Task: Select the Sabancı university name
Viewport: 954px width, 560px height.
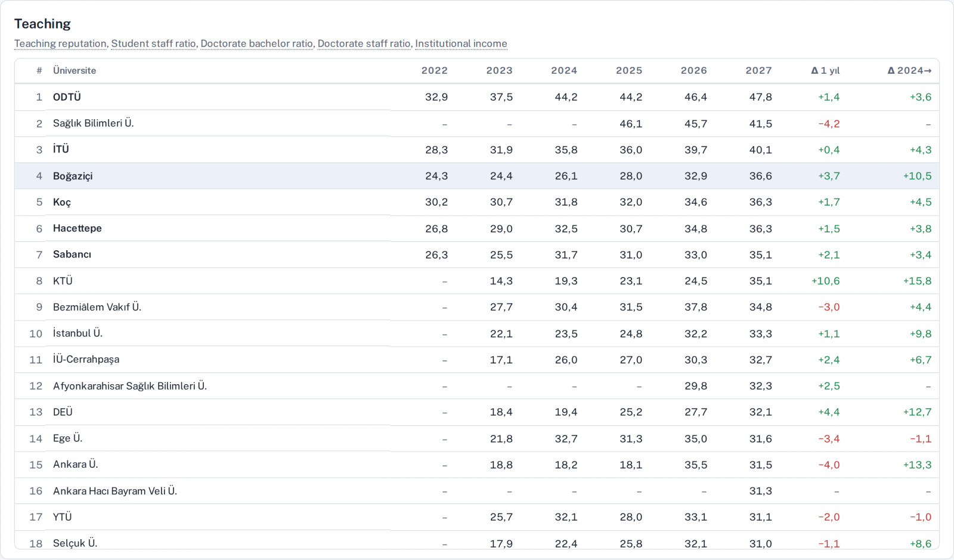Action: click(x=72, y=254)
